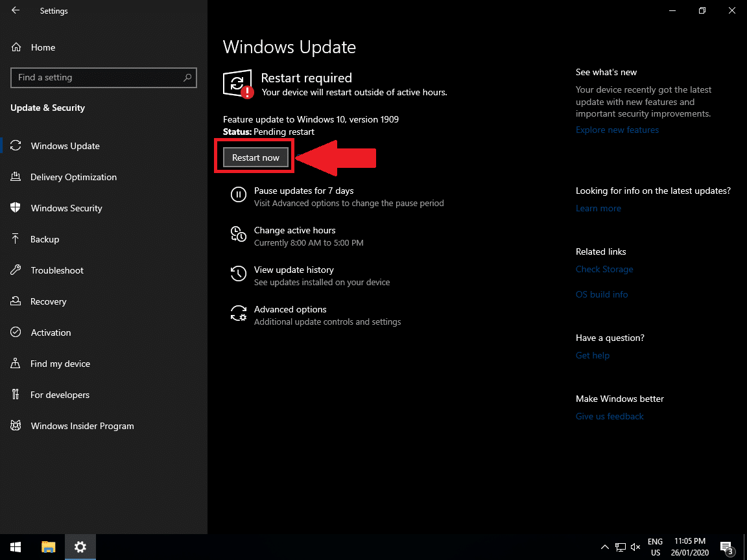Click the network icon in system tray
This screenshot has height=560, width=747.
[x=621, y=546]
